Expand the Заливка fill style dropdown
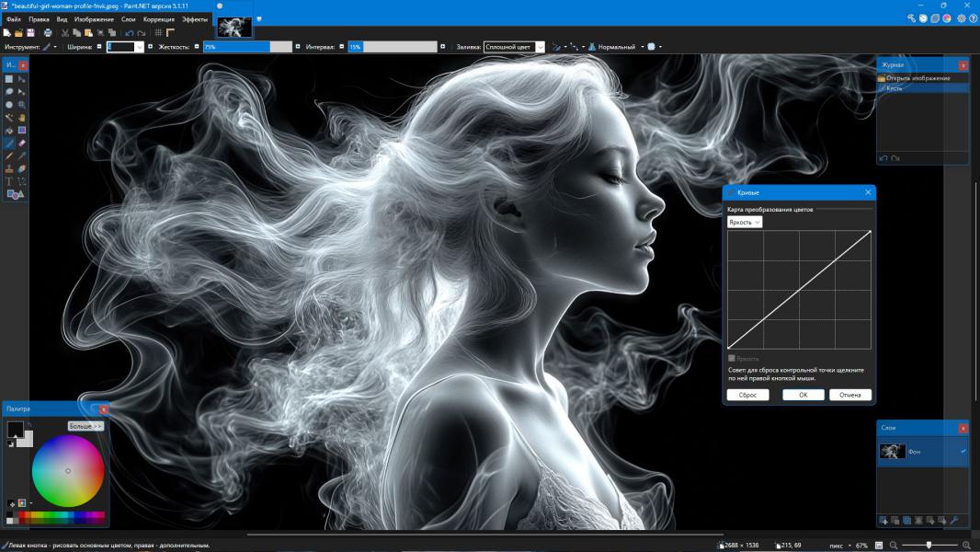980x552 pixels. click(x=540, y=47)
